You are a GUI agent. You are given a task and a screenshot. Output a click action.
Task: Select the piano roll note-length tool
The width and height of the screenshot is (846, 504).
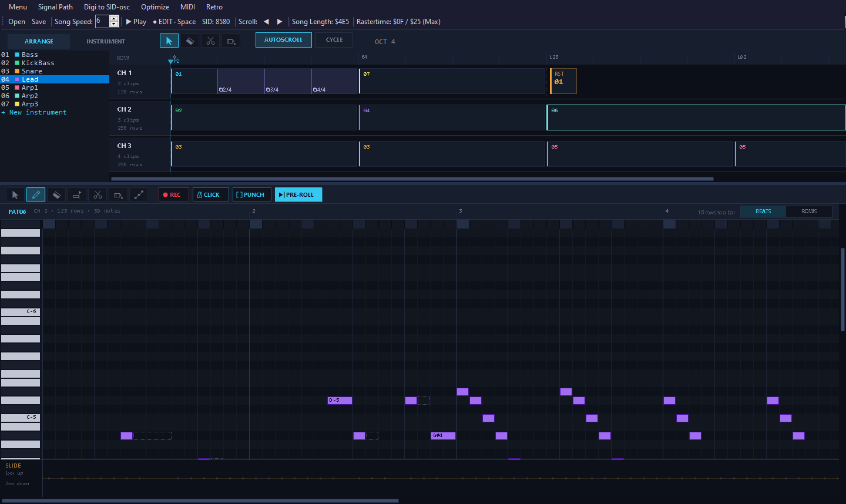click(77, 194)
